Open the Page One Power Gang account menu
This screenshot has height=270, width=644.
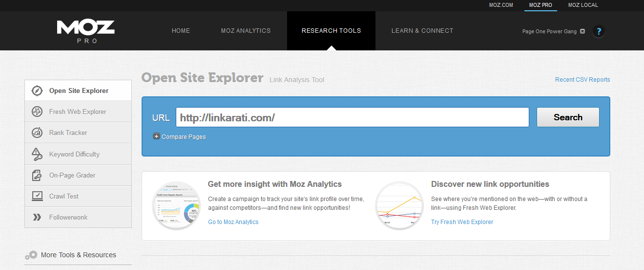[x=553, y=31]
